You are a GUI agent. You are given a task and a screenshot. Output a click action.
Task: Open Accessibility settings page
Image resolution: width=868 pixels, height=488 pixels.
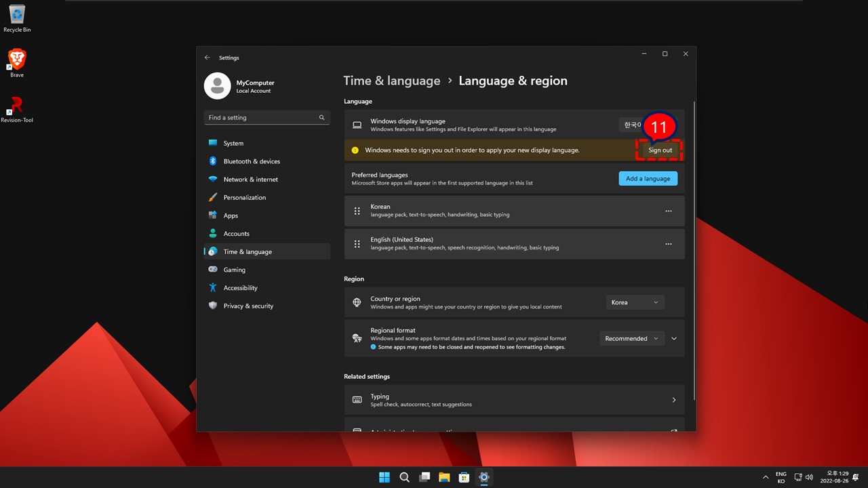pos(267,288)
